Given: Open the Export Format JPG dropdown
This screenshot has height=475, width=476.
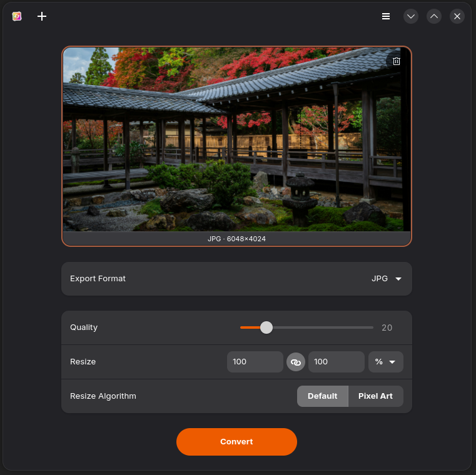Looking at the screenshot, I should tap(386, 279).
